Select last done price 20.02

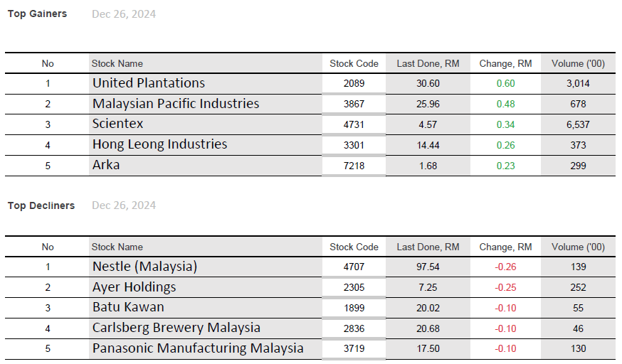coord(428,308)
